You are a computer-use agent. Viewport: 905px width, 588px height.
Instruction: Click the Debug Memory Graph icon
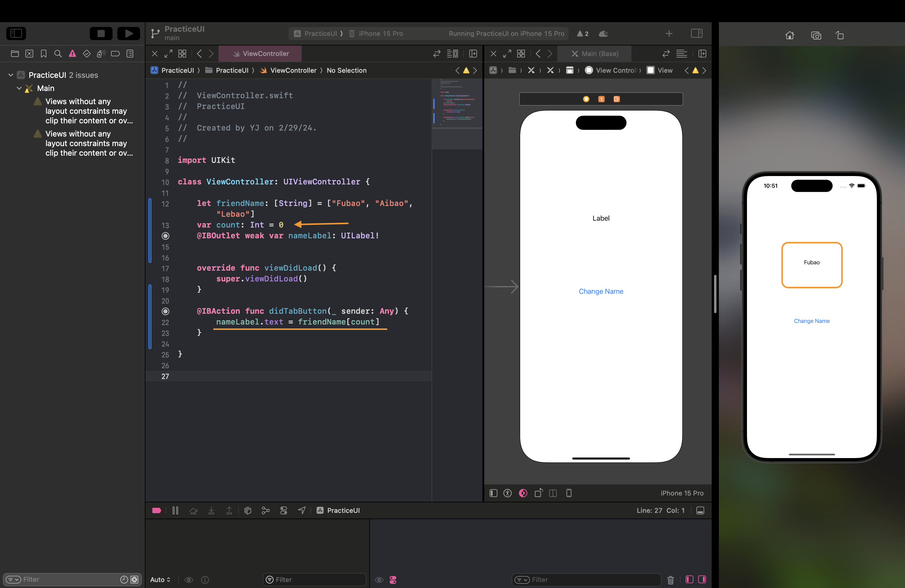(265, 510)
